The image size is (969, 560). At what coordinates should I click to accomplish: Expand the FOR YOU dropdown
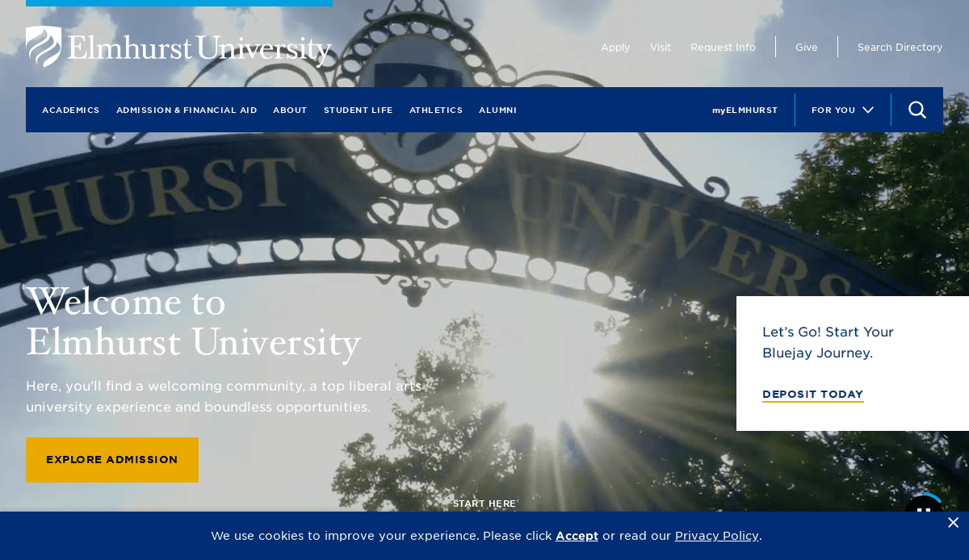tap(843, 110)
